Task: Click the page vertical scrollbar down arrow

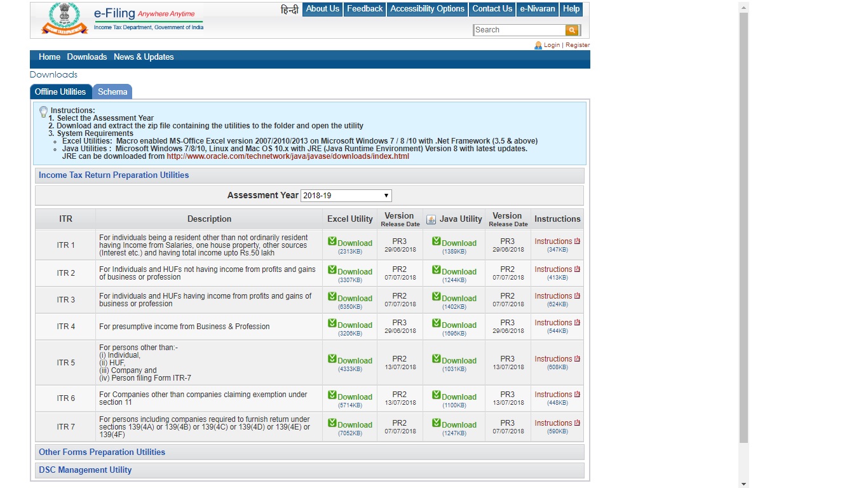Action: tap(743, 484)
